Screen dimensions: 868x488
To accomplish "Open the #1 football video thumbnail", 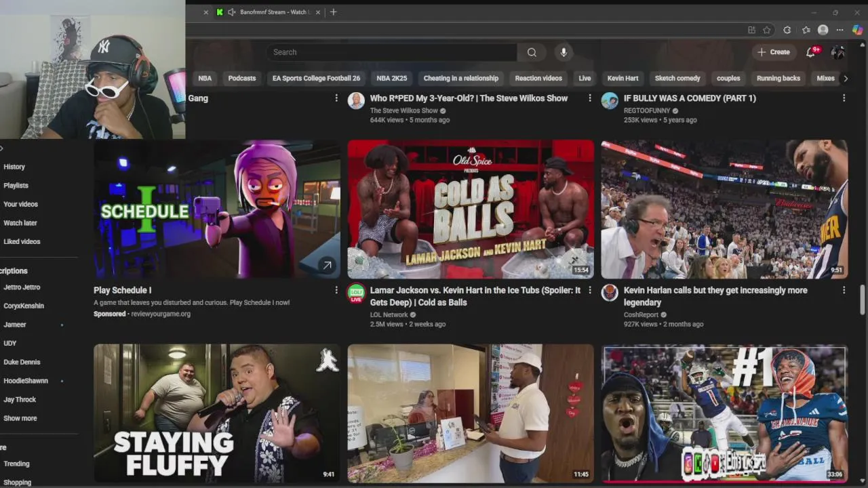I will (x=724, y=413).
